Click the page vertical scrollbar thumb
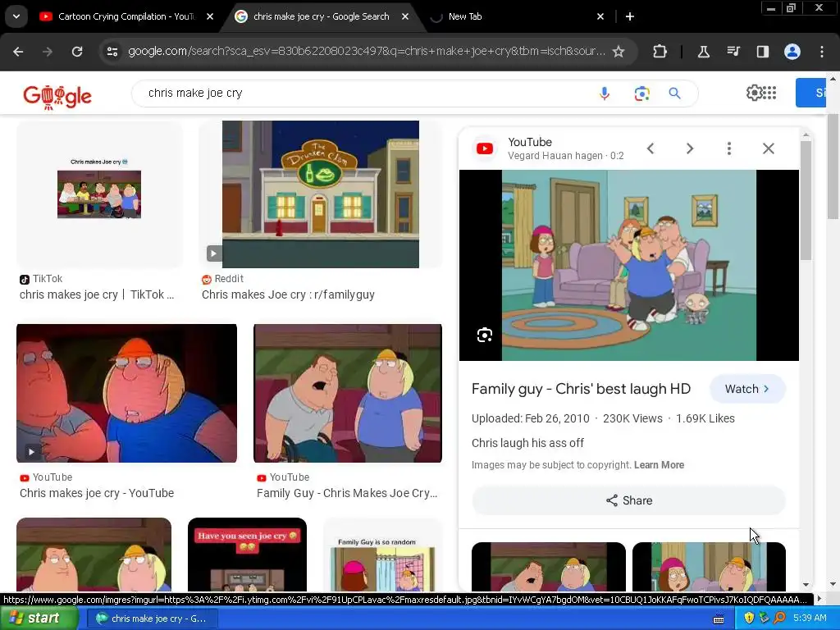The image size is (840, 630). (x=833, y=166)
